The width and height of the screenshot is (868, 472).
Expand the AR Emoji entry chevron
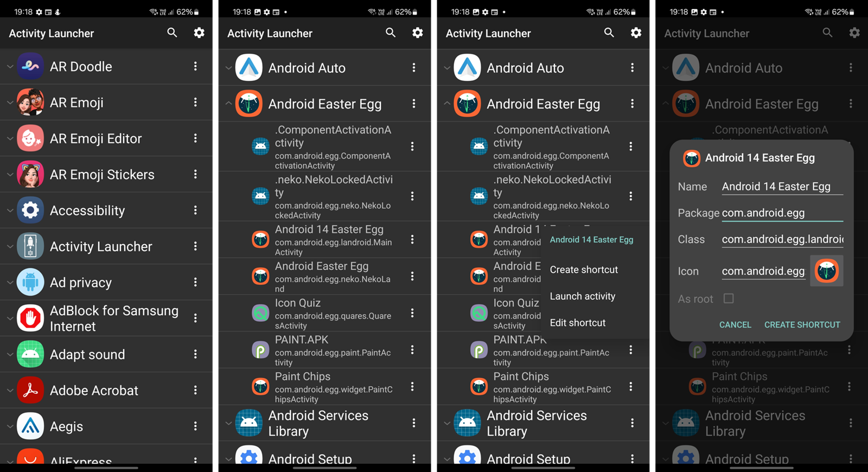[10, 102]
